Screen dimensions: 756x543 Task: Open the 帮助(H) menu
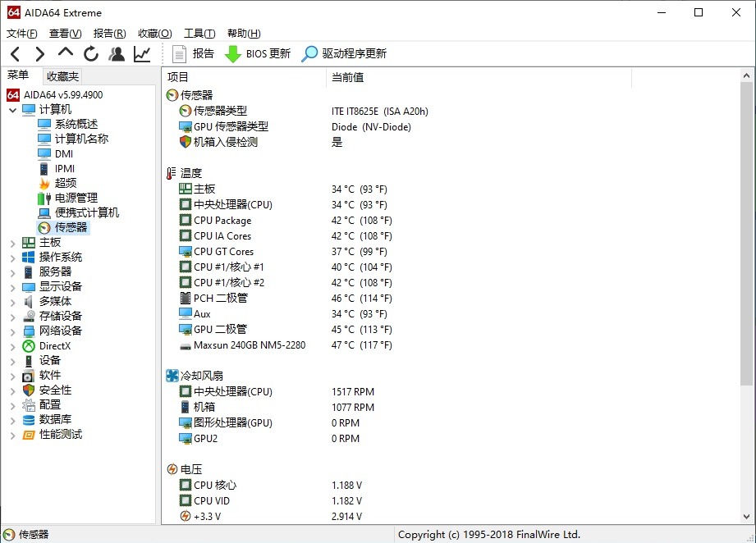tap(244, 34)
